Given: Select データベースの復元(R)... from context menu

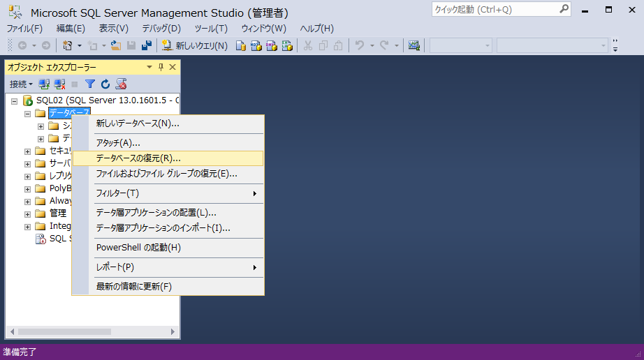Looking at the screenshot, I should pyautogui.click(x=138, y=158).
